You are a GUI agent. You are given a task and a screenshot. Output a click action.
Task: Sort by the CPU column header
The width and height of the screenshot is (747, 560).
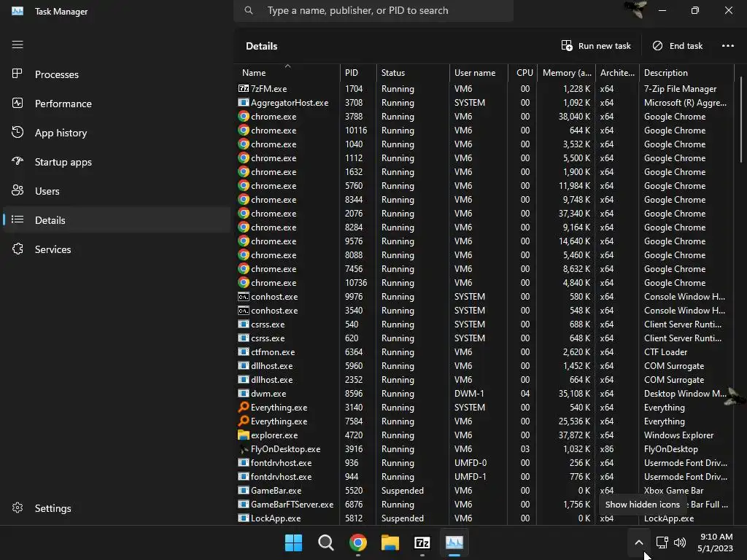click(522, 72)
